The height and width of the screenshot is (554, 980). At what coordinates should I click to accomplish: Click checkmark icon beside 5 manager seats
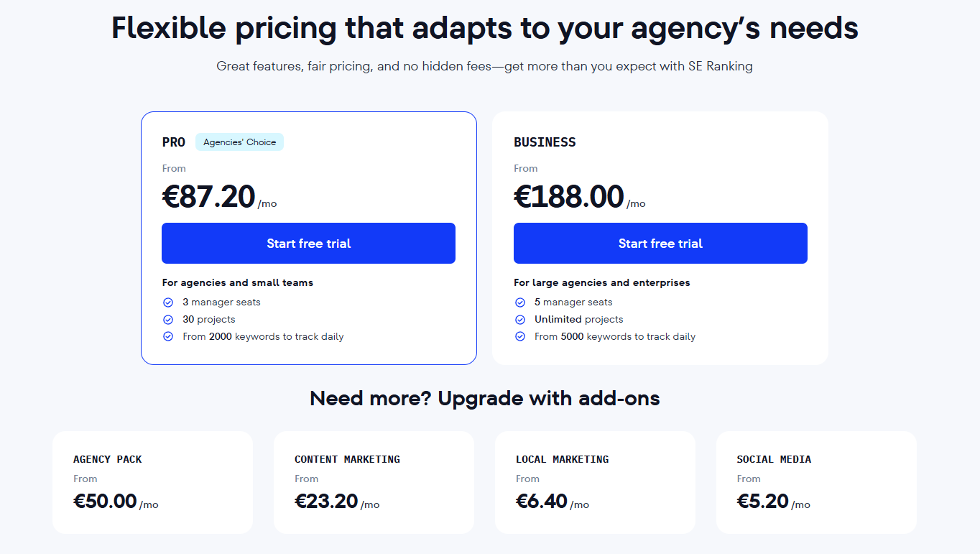coord(520,303)
